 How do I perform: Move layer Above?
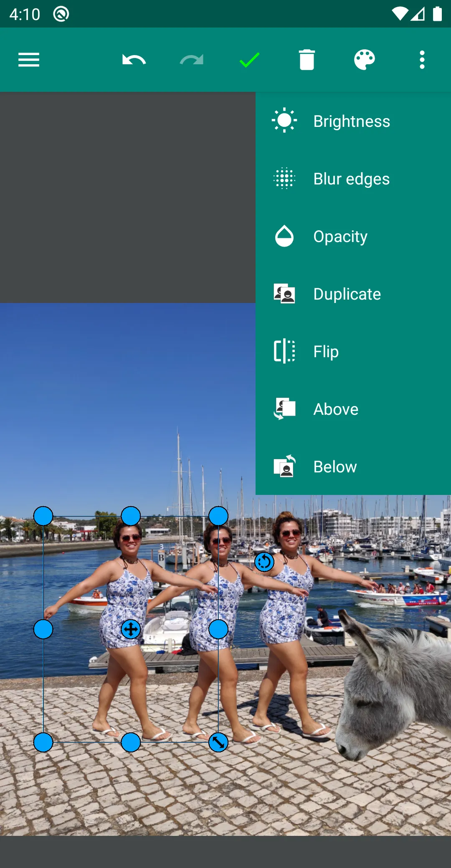[353, 409]
